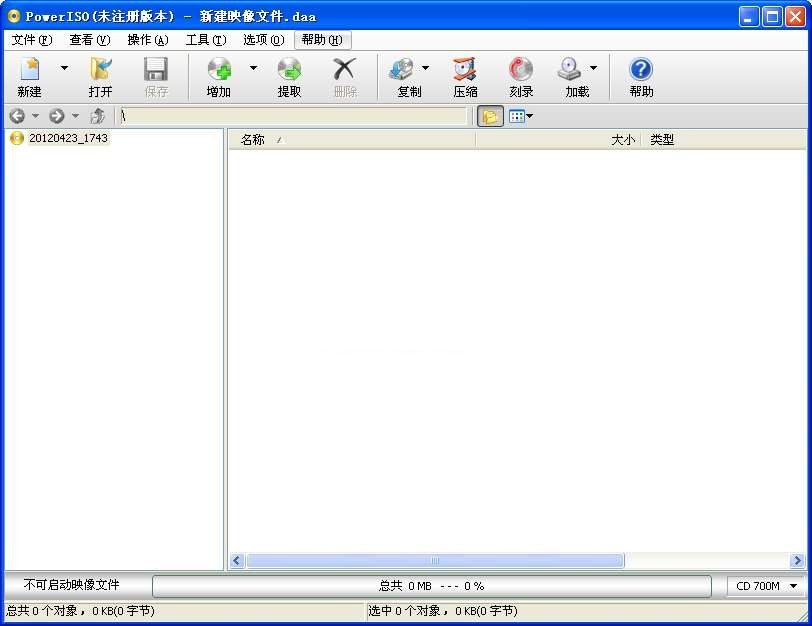Open the 工具(T) menu
Screen dimensions: 812x626
[x=206, y=40]
